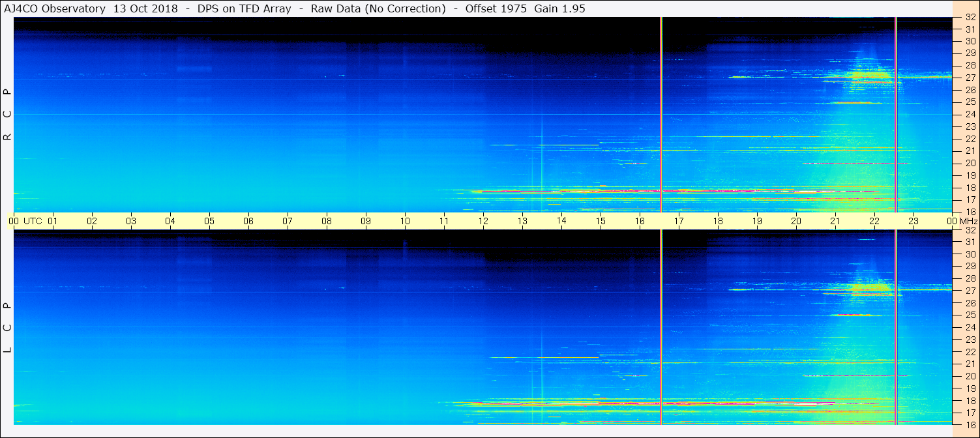Click the "14" hour label on the time axis
This screenshot has height=438, width=980.
[x=561, y=221]
